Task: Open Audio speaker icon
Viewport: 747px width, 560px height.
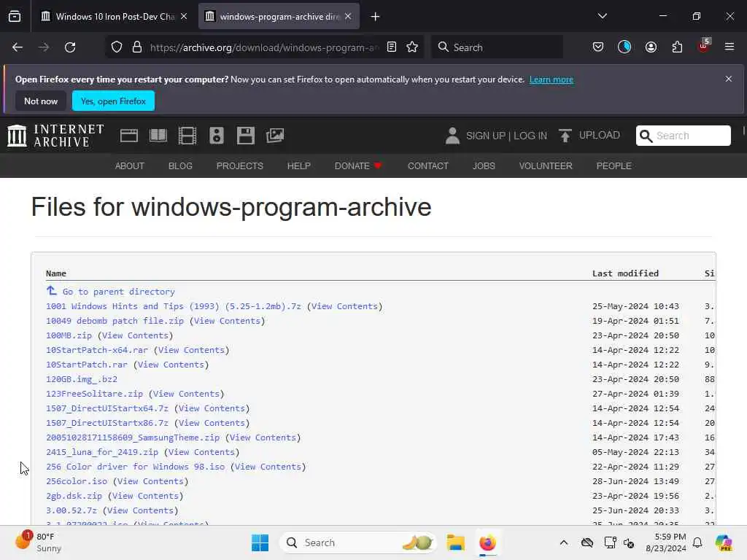Action: 216,136
